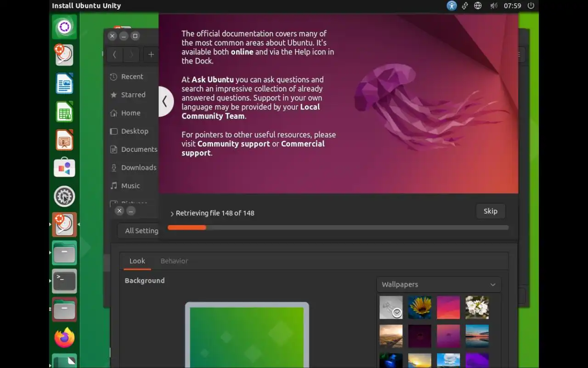Open the accessibility menu in top panel
The height and width of the screenshot is (368, 588).
coord(452,6)
